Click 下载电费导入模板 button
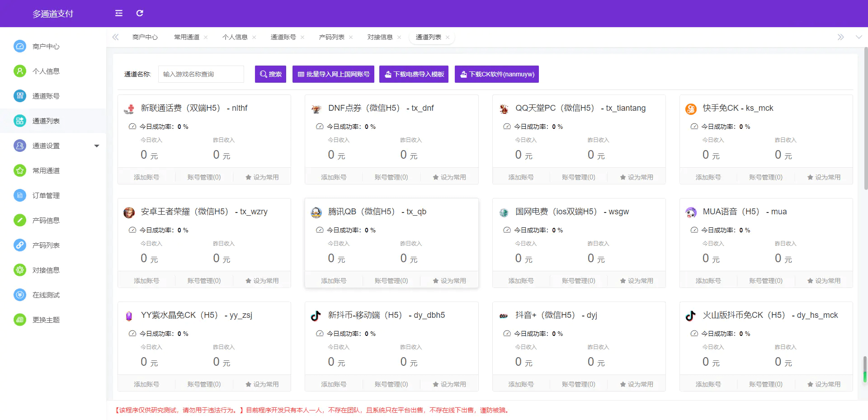This screenshot has width=868, height=420. pyautogui.click(x=414, y=74)
